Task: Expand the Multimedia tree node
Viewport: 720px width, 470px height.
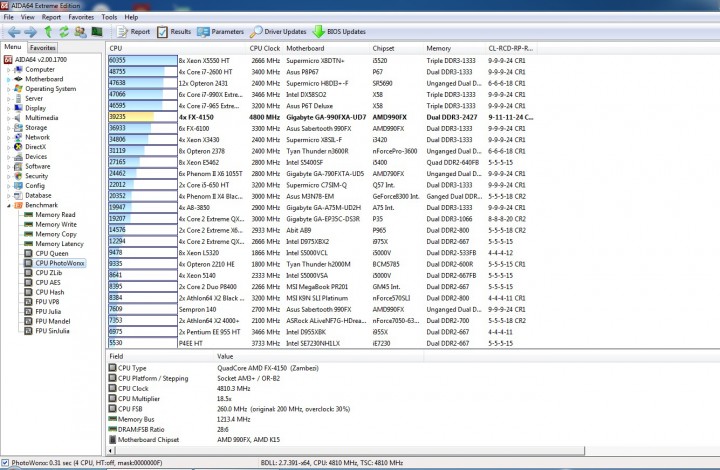Action: click(x=8, y=118)
